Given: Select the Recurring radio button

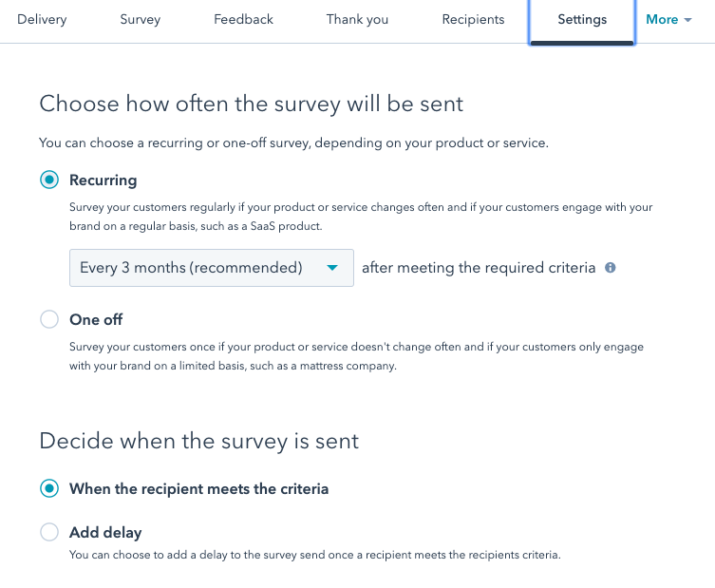Looking at the screenshot, I should (x=49, y=180).
